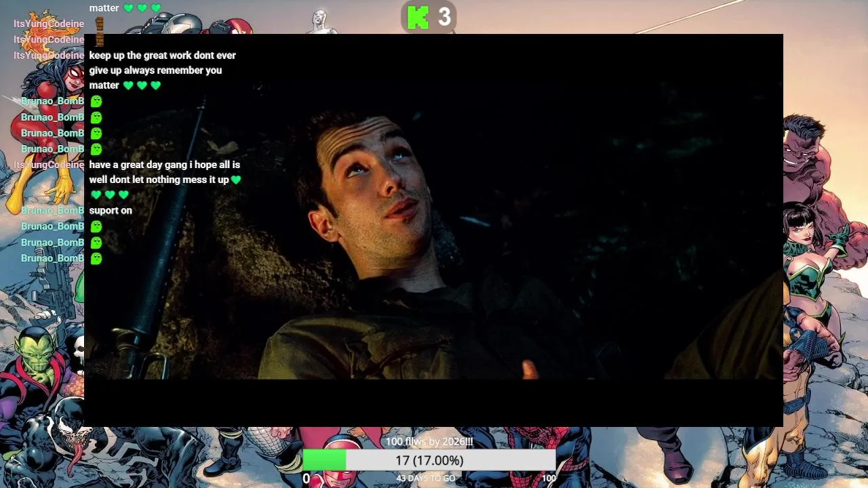This screenshot has width=868, height=488.
Task: Click the 'suport on' chat message
Action: pos(111,211)
